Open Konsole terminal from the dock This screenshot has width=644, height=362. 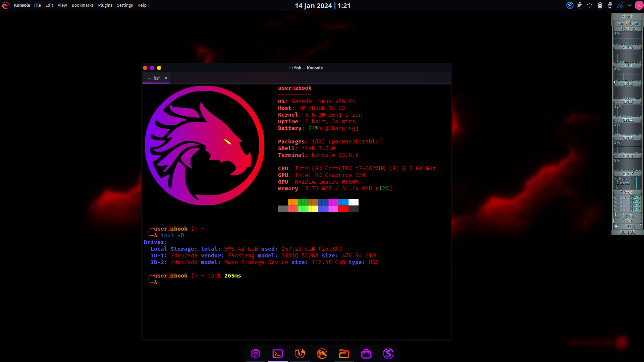pos(278,354)
